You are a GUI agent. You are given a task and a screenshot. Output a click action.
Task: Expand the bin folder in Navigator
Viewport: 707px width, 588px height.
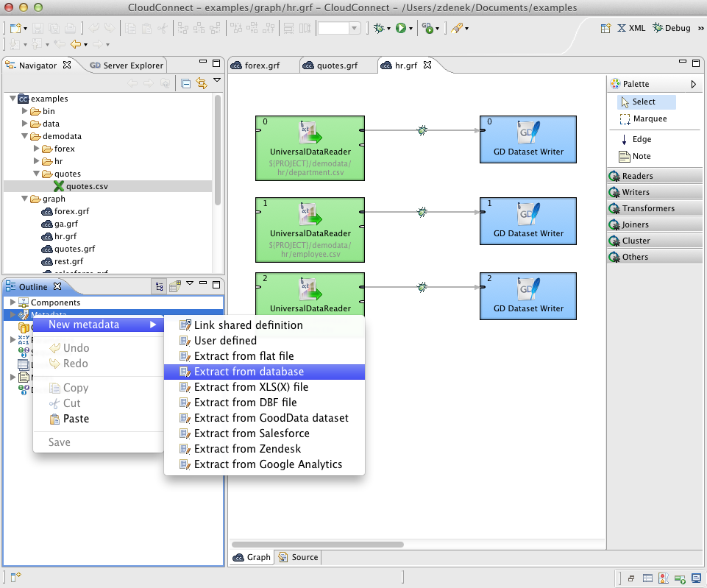click(23, 111)
